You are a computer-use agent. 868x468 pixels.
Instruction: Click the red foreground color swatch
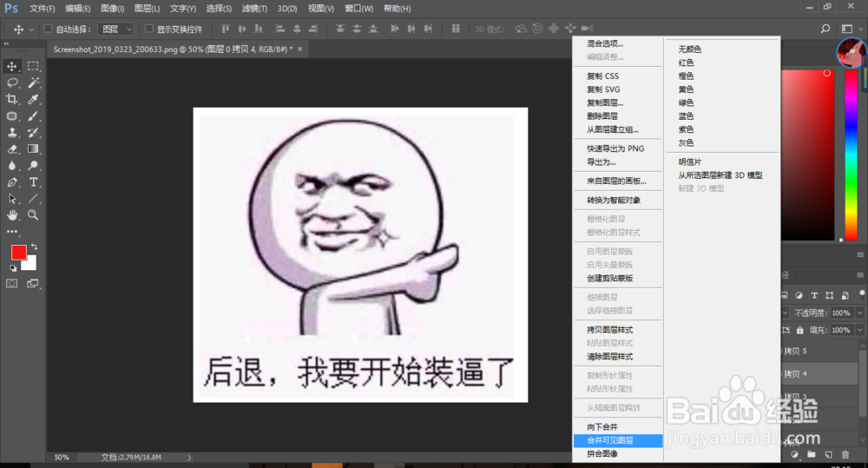pos(17,252)
